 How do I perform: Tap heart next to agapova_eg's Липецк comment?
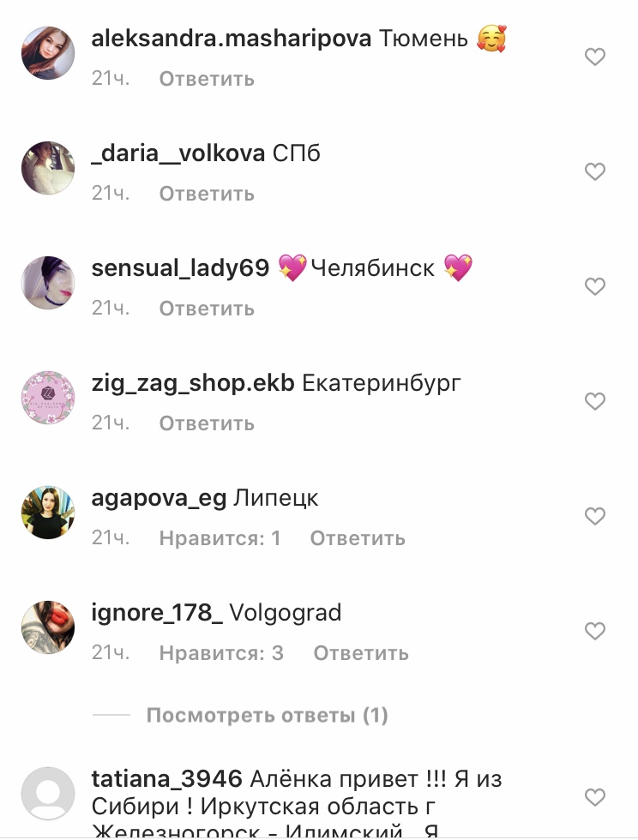(594, 516)
